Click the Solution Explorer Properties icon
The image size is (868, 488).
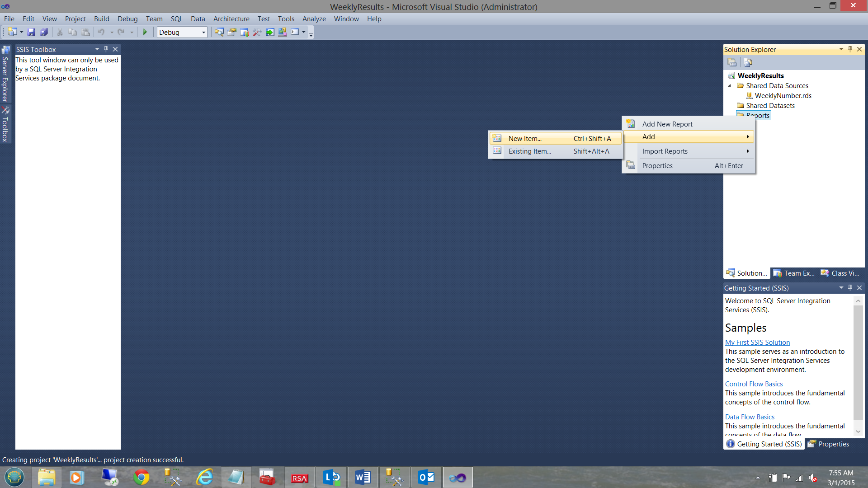point(732,62)
